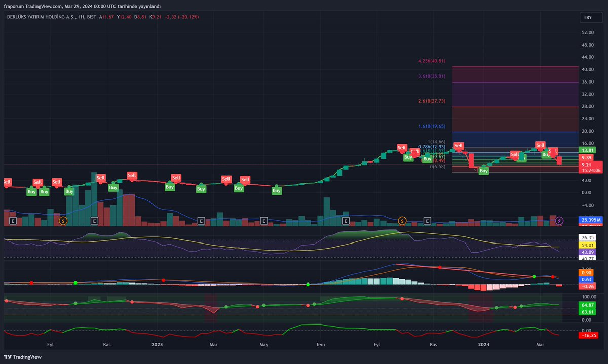Click the green 63.61 stochastic value
This screenshot has height=364, width=608.
(x=588, y=312)
